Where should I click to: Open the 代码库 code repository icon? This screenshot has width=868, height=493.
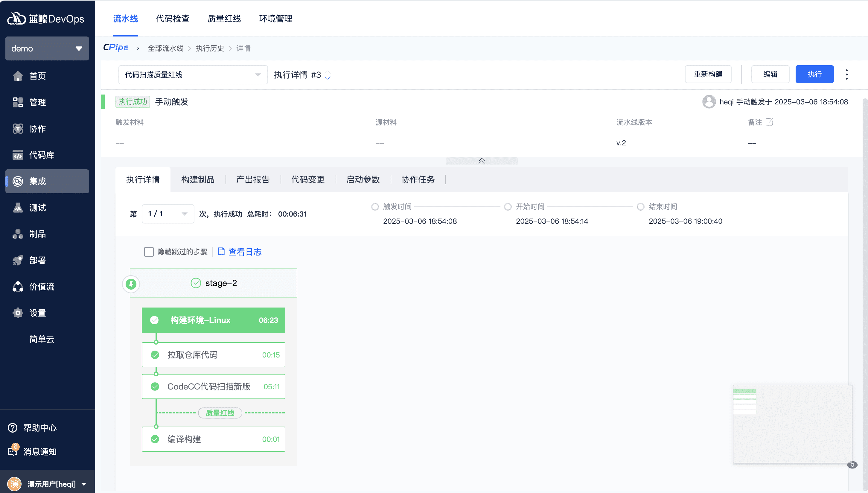click(18, 155)
